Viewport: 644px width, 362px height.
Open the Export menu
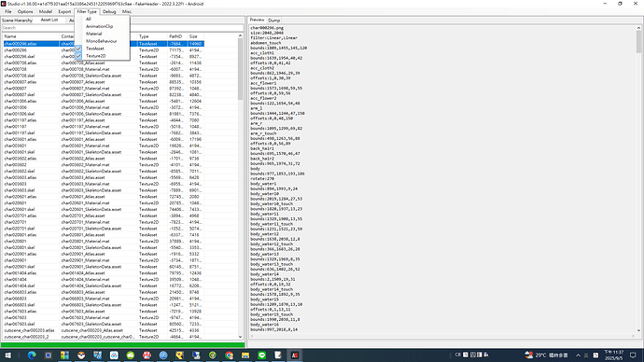[x=64, y=11]
